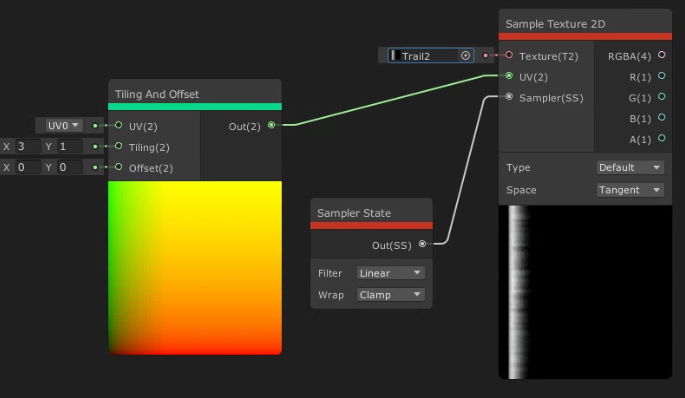Image resolution: width=685 pixels, height=398 pixels.
Task: Click the Offset Y field showing 0
Action: coord(69,167)
